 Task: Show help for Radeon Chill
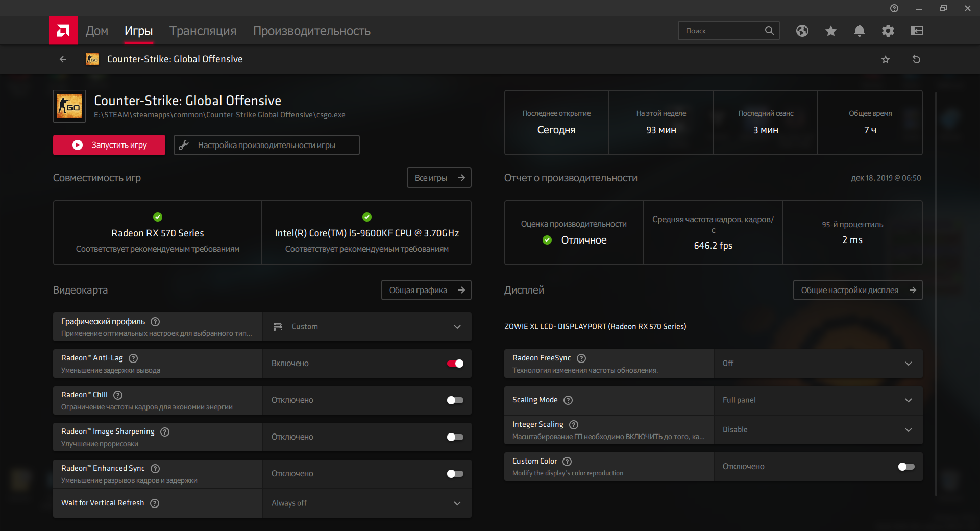pyautogui.click(x=118, y=395)
